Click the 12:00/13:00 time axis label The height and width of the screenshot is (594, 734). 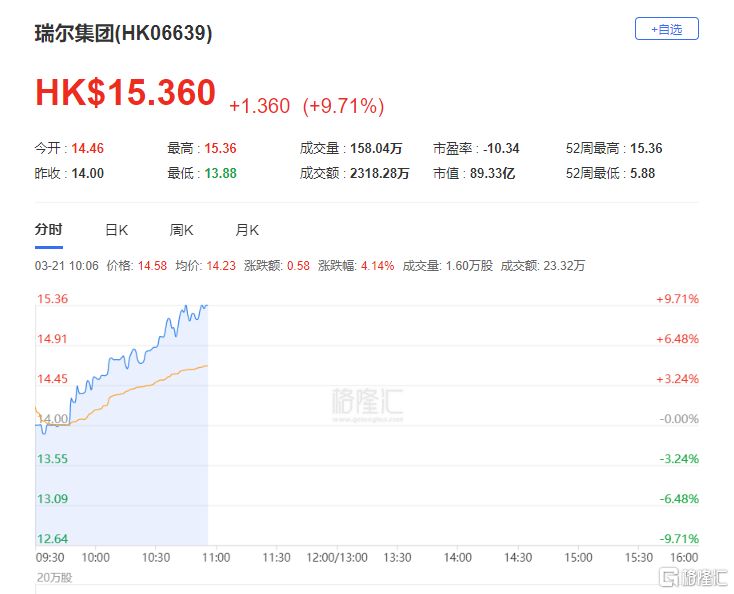tap(337, 557)
